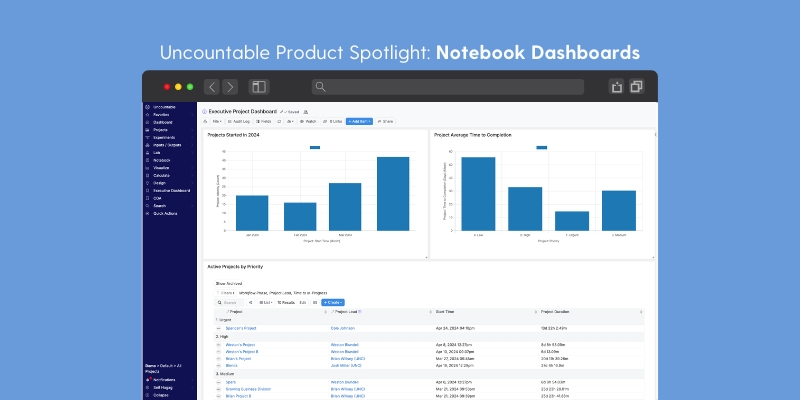The image size is (800, 400).
Task: Open the text style dropdown in toolbar
Action: coord(290,121)
